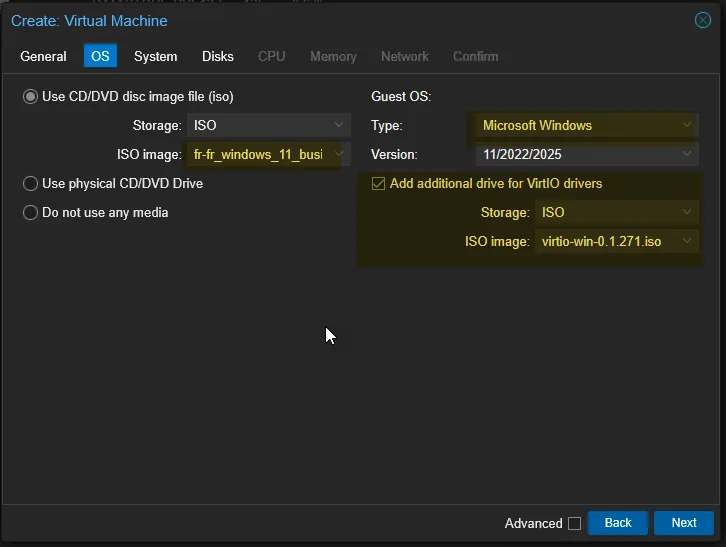
Task: Open the System tab
Action: click(x=156, y=57)
